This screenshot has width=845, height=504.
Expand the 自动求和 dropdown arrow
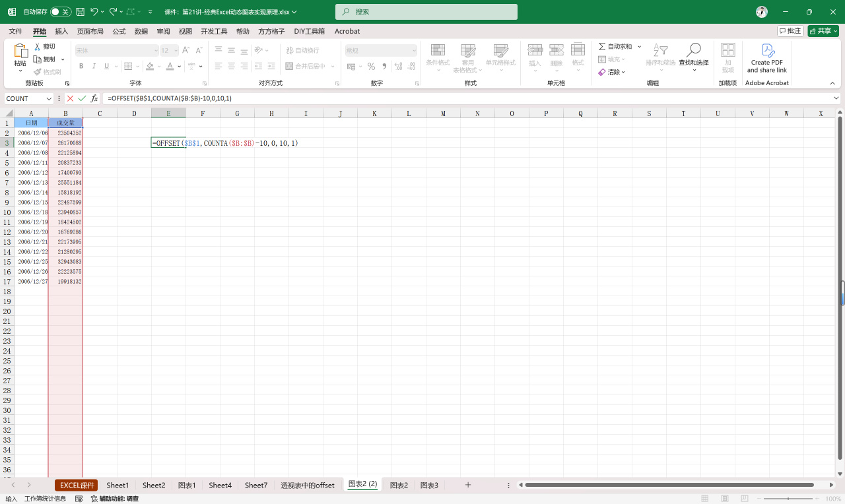[639, 47]
